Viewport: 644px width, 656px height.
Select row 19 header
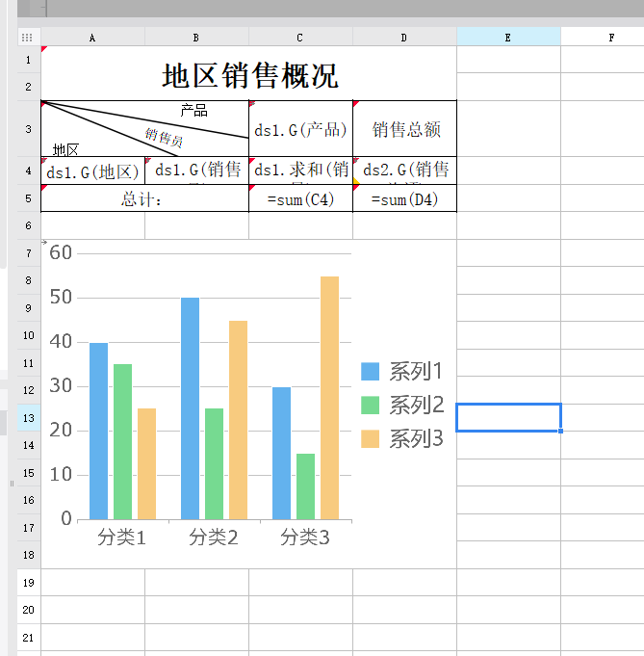tap(29, 583)
